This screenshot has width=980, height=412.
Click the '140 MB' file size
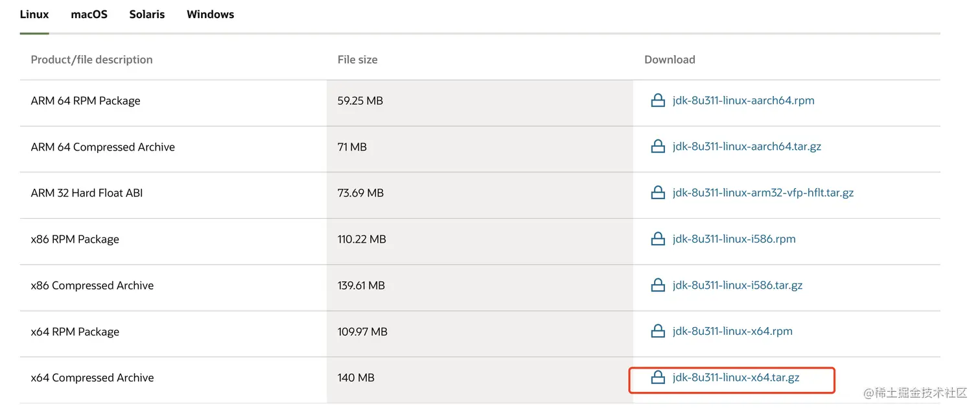tap(356, 378)
